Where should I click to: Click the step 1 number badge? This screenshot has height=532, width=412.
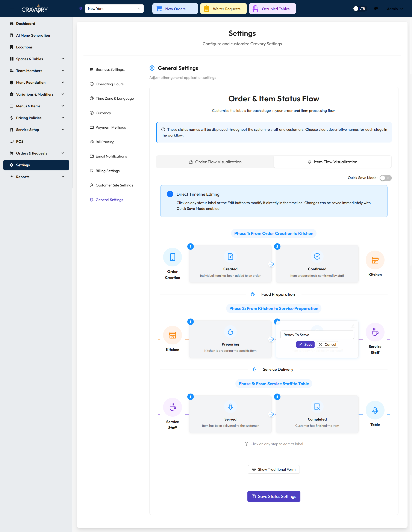pos(191,246)
